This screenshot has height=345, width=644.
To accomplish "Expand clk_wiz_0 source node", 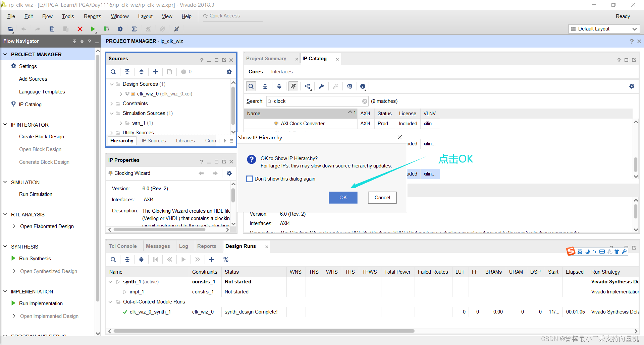I will coord(121,94).
